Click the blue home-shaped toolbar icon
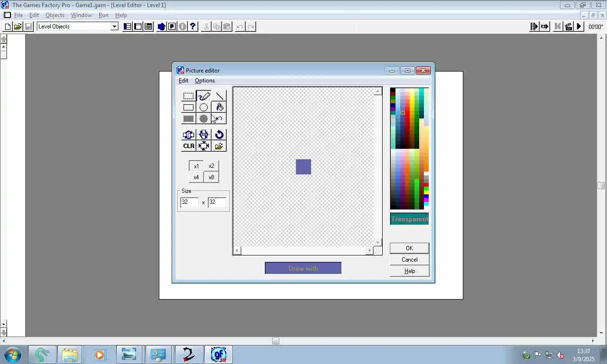The height and width of the screenshot is (364, 607). (162, 27)
